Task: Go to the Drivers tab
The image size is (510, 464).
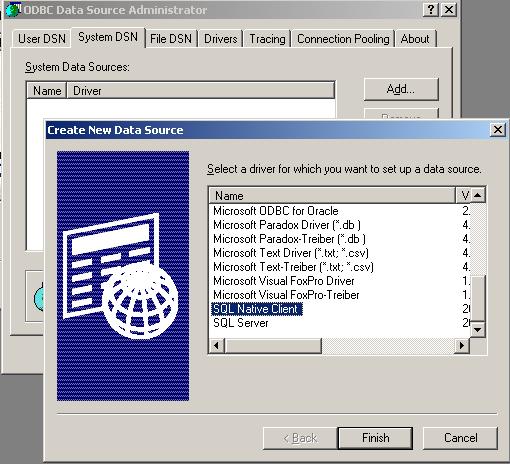Action: coord(220,39)
